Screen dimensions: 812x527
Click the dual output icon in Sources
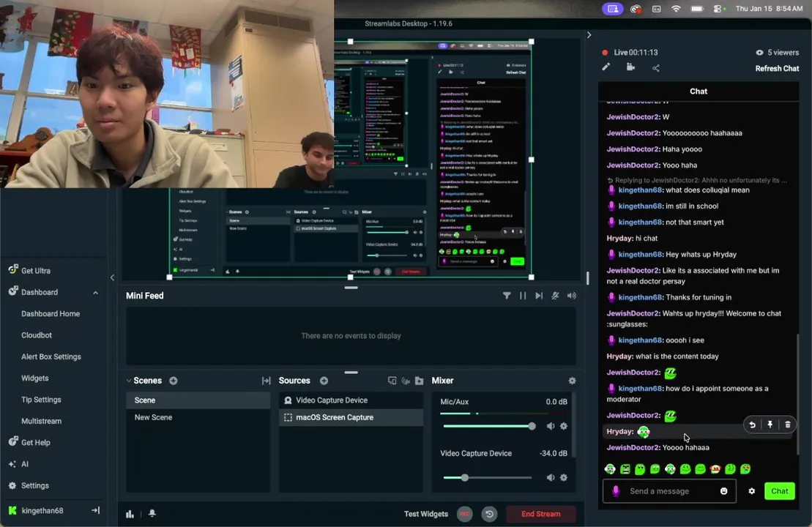pos(392,381)
